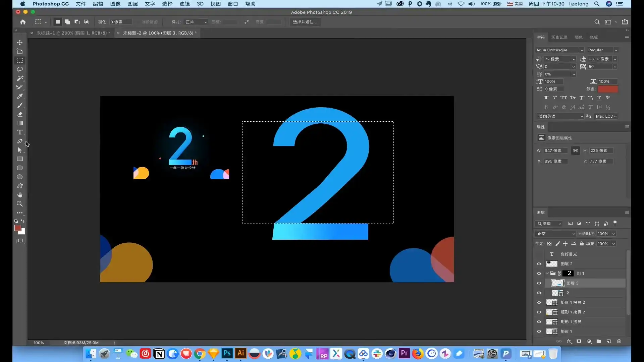Select the Zoom tool in toolbar
The image size is (644, 362).
20,204
